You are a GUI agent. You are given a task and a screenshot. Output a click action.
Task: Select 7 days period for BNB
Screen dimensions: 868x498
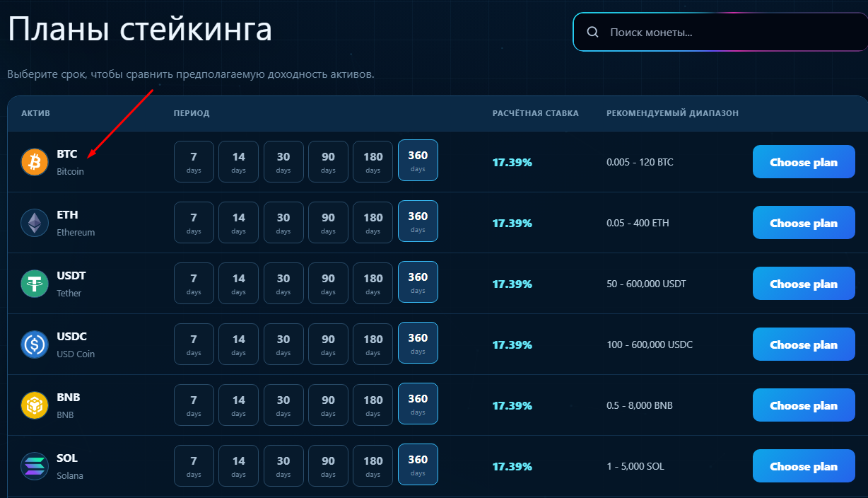point(194,405)
